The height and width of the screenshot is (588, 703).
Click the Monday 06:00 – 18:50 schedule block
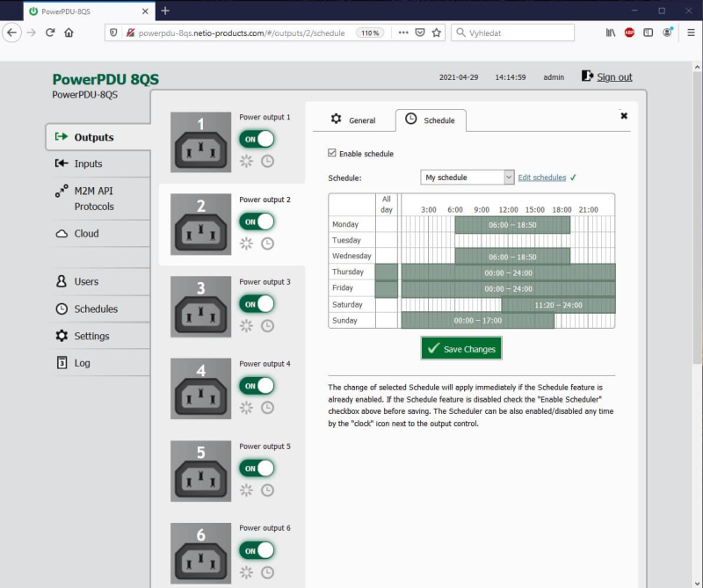click(x=512, y=225)
